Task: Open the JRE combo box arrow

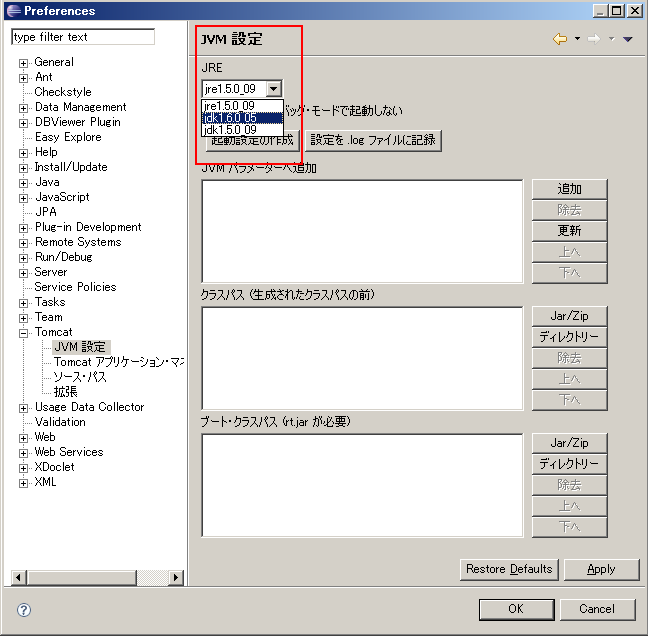Action: [x=274, y=88]
